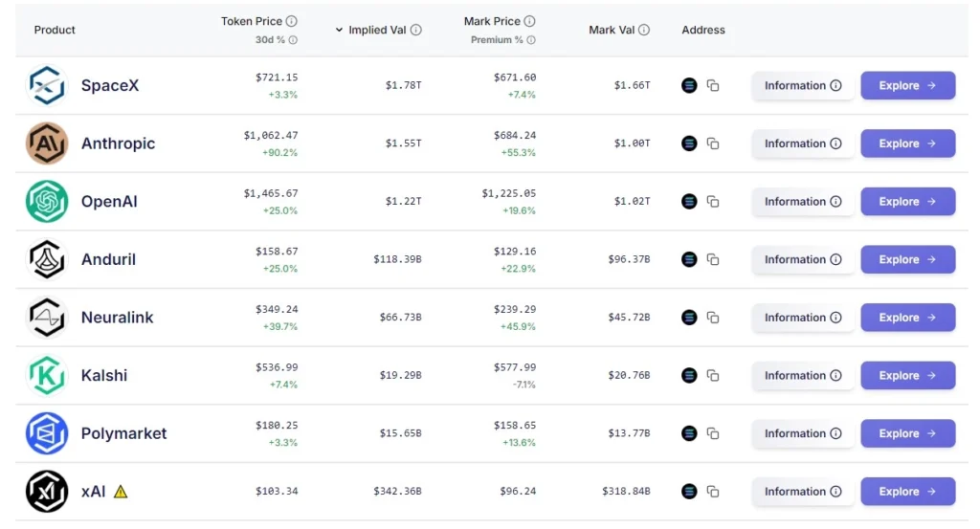Viewport: 980px width, 529px height.
Task: Click the Mark Val info icon
Action: tap(644, 30)
